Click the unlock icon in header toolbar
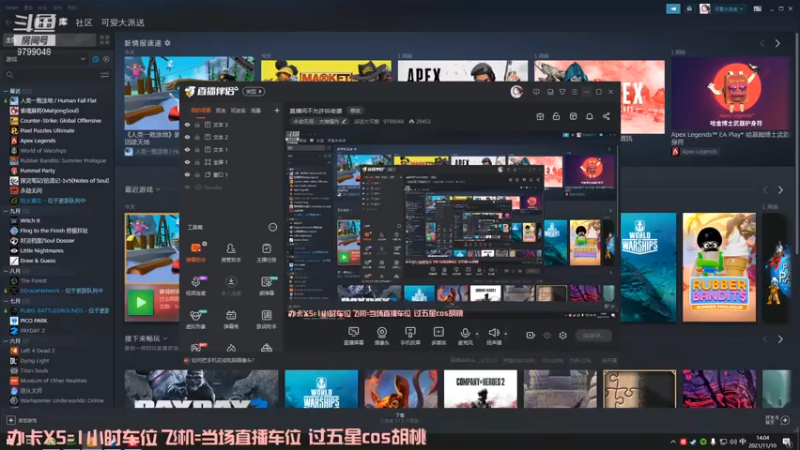800x450 pixels. tap(556, 116)
